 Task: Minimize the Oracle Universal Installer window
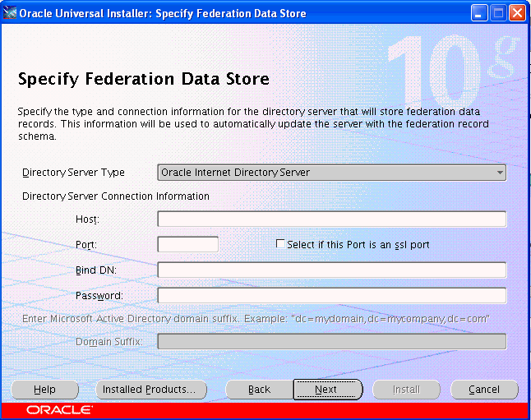[479, 13]
